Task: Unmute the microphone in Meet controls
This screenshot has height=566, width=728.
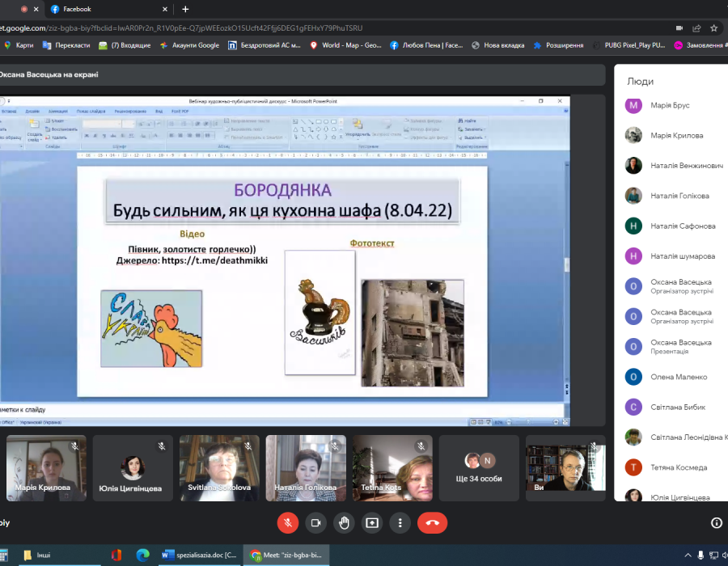Action: [288, 522]
